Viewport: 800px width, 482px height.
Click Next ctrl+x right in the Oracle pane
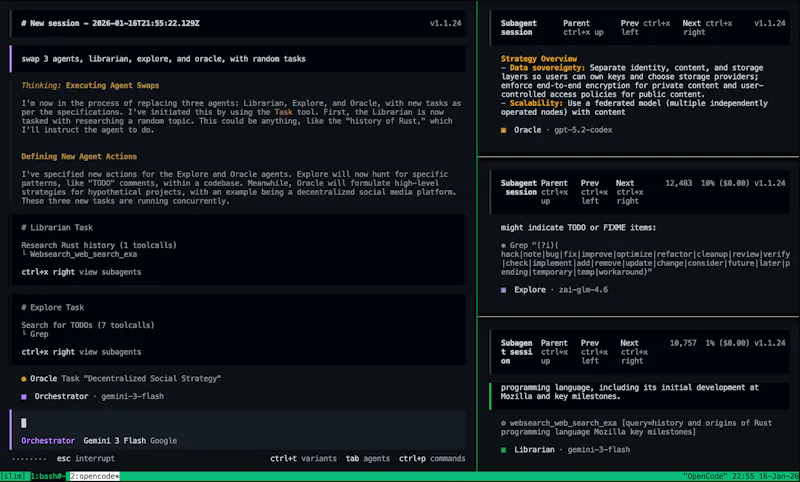[707, 28]
